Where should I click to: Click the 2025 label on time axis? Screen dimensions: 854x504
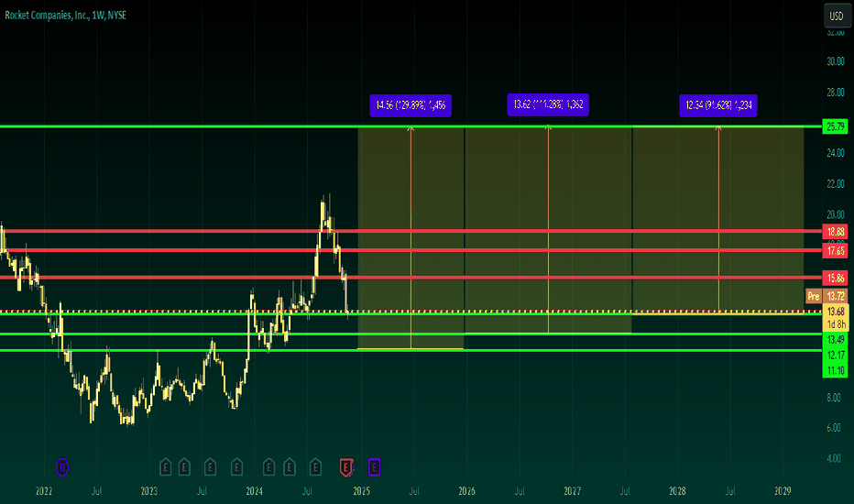(362, 491)
